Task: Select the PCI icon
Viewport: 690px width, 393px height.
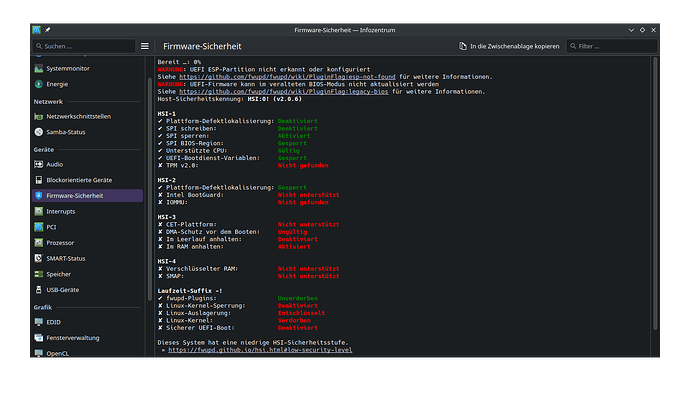Action: click(39, 227)
